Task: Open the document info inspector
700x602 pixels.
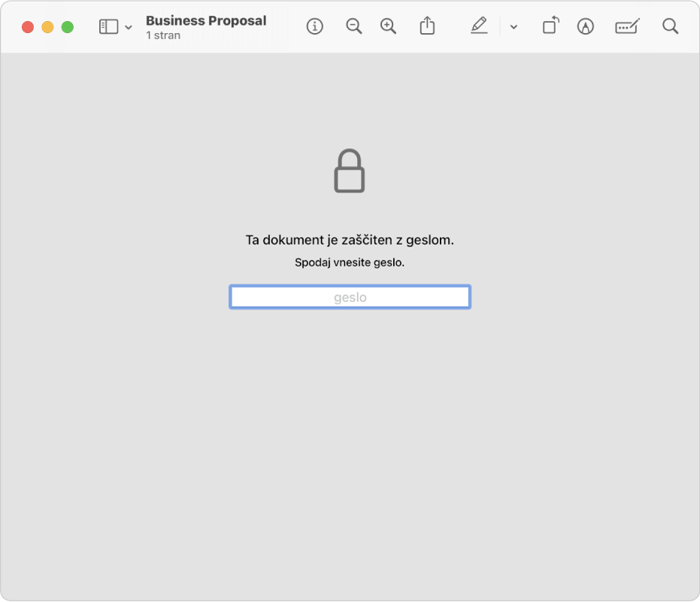Action: (315, 26)
